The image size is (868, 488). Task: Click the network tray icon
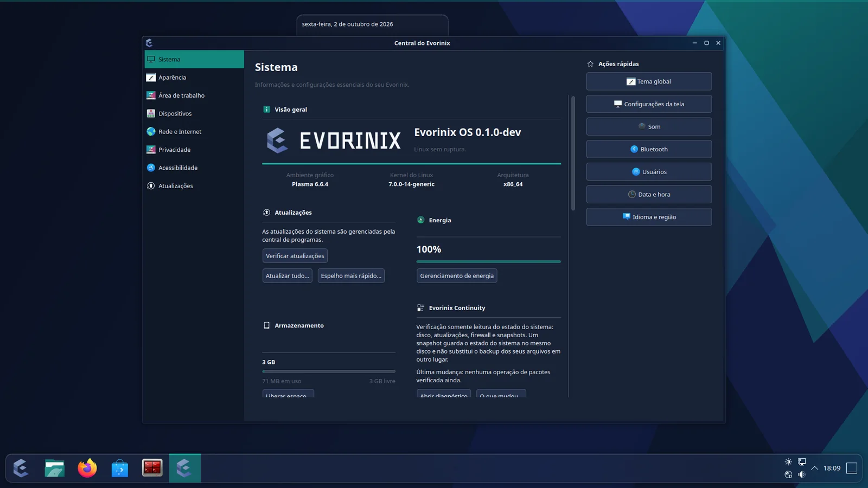click(802, 462)
